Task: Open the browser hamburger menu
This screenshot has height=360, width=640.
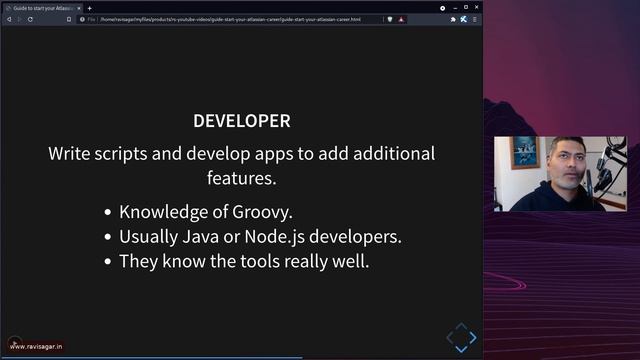Action: (x=475, y=19)
